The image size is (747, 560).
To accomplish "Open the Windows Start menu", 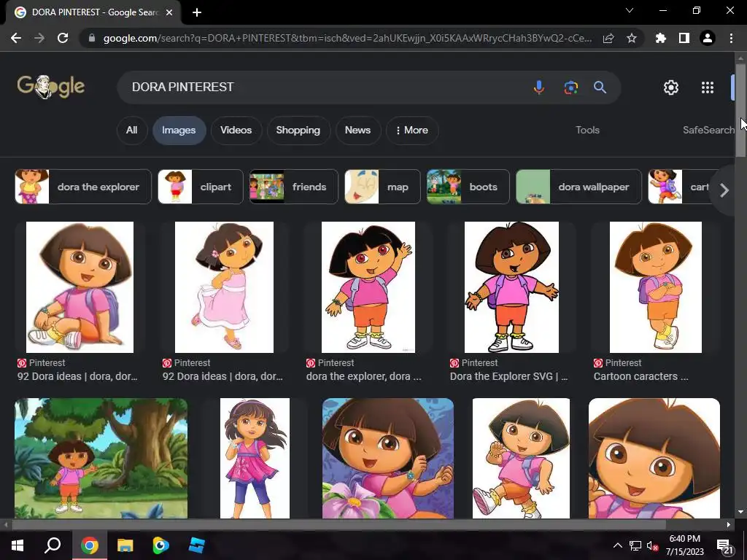I will point(18,545).
